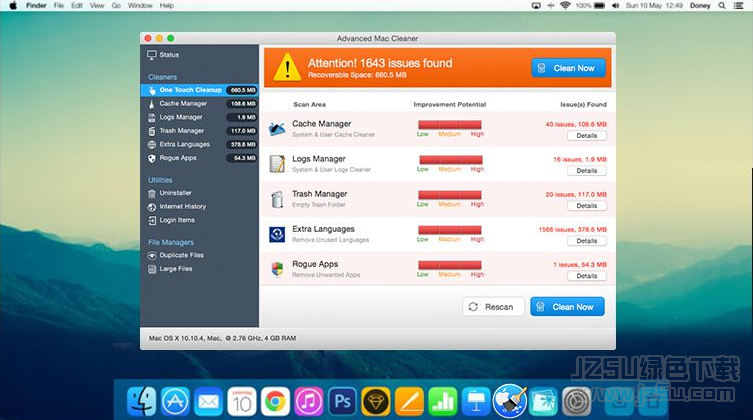Open Photoshop from the Dock
Viewport: 753px width, 420px height.
tap(342, 401)
